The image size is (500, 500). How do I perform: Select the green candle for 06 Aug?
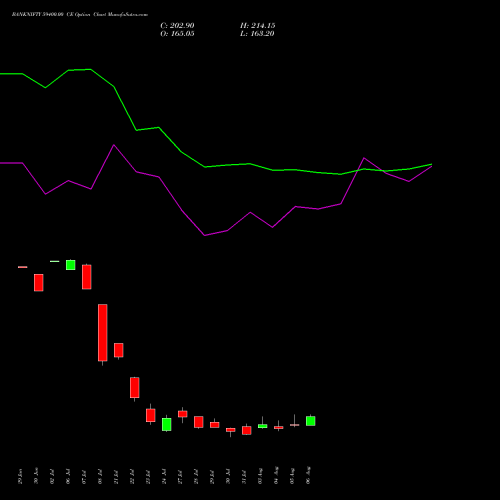311,421
